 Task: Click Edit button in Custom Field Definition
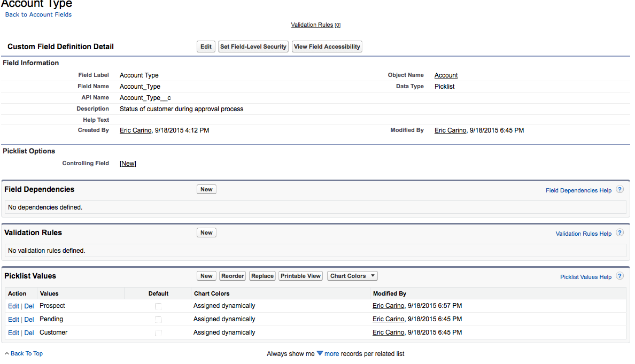[x=206, y=47]
